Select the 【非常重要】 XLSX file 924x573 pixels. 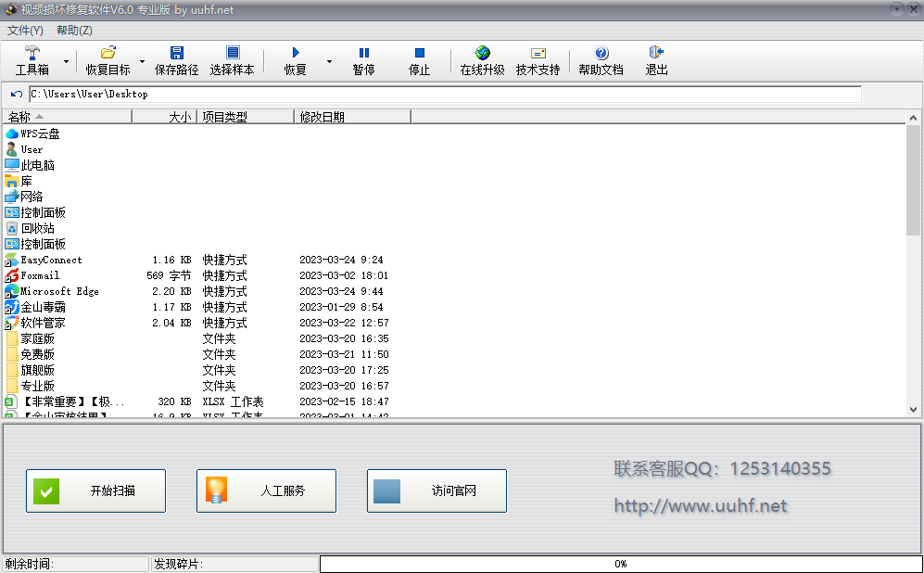click(65, 401)
